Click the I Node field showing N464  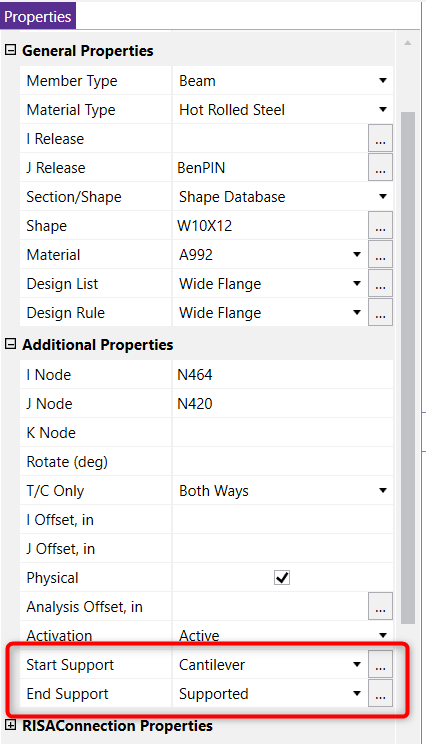point(283,375)
